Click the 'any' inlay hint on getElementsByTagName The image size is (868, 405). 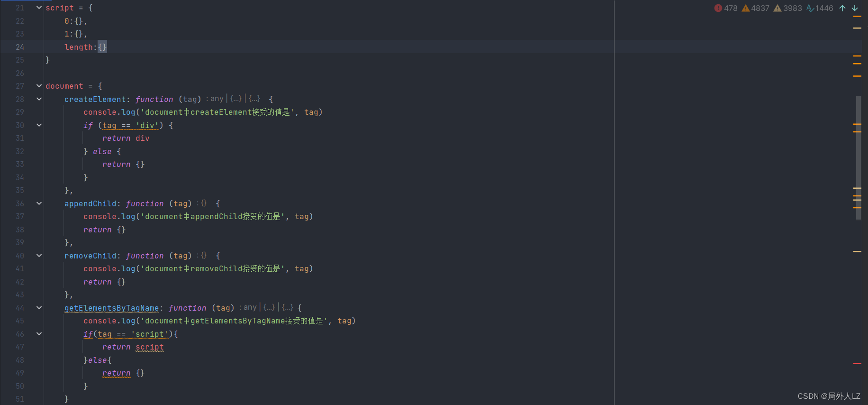pyautogui.click(x=250, y=307)
